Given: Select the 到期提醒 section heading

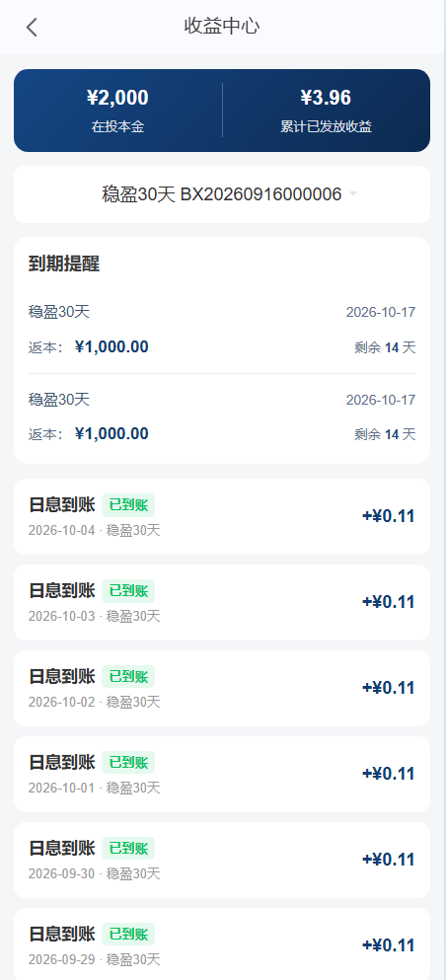Looking at the screenshot, I should click(64, 264).
